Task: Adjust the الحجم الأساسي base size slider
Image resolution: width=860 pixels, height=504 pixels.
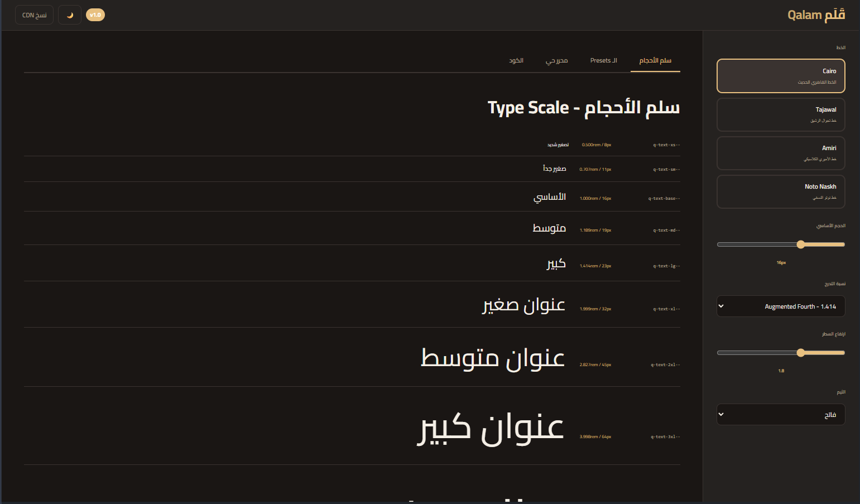Action: pyautogui.click(x=781, y=244)
